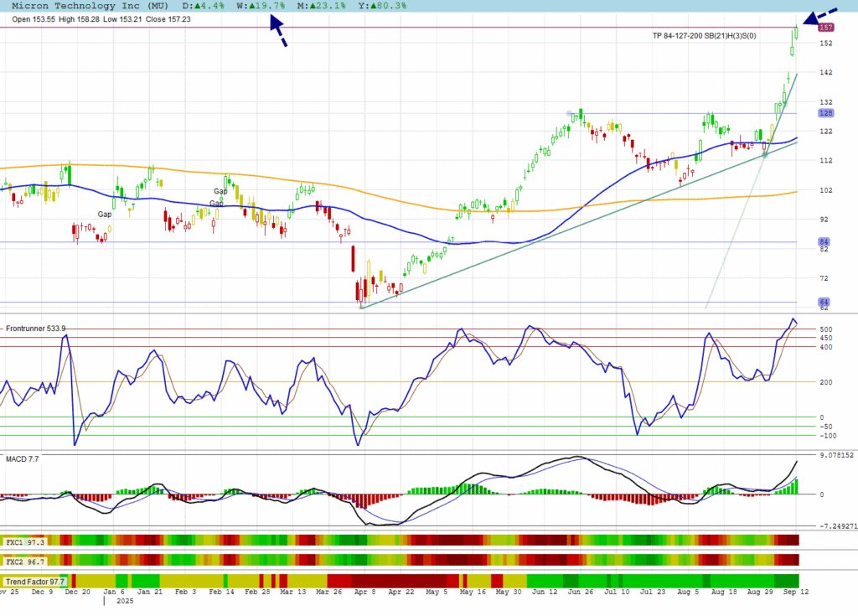The width and height of the screenshot is (858, 616).
Task: Select the daily change D: 4.4% value
Action: point(203,6)
